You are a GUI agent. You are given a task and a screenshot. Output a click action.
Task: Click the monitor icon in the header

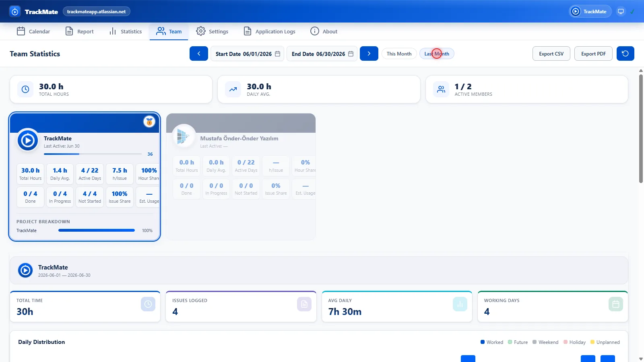pyautogui.click(x=621, y=12)
